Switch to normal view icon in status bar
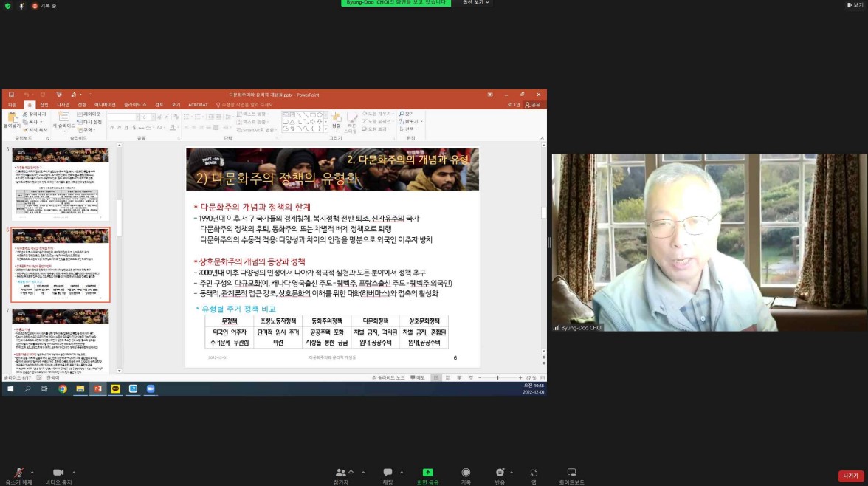868x486 pixels. pos(436,378)
